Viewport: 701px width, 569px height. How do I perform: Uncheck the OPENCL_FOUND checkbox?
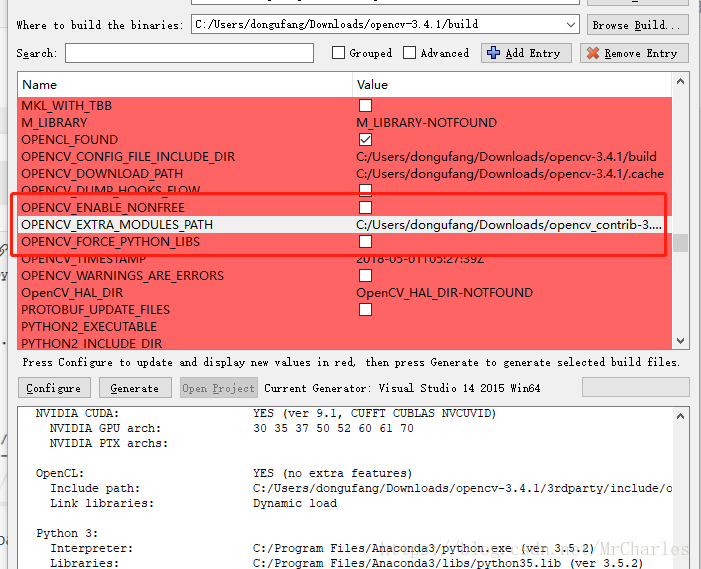click(365, 139)
